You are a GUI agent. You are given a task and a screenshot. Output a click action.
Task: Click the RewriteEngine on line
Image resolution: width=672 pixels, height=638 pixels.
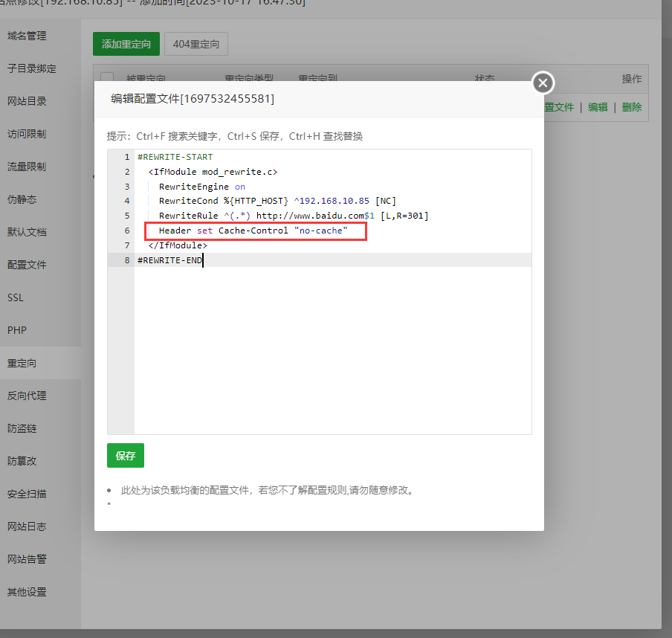click(202, 187)
